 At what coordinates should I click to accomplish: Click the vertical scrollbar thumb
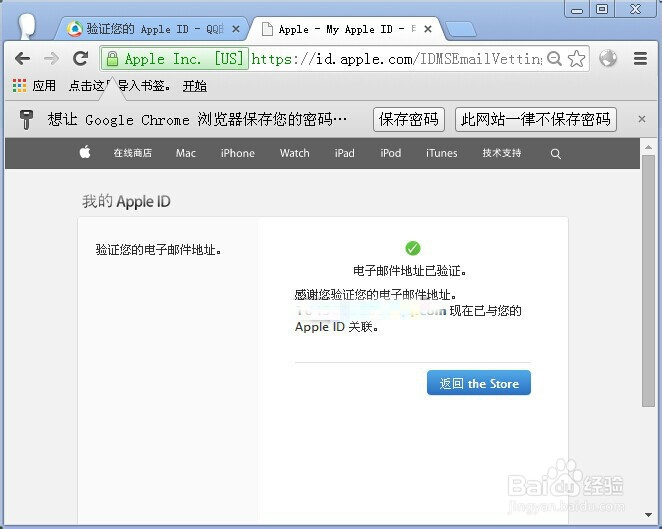[648, 281]
